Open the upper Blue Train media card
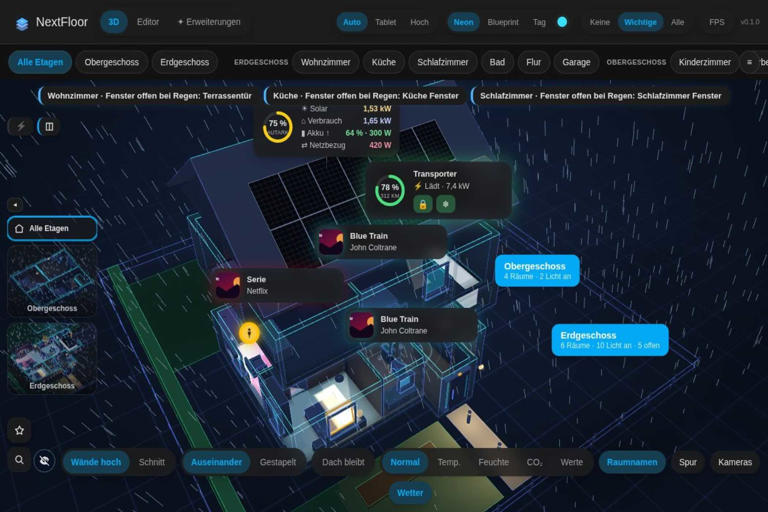Viewport: 768px width, 512px height. pyautogui.click(x=381, y=242)
